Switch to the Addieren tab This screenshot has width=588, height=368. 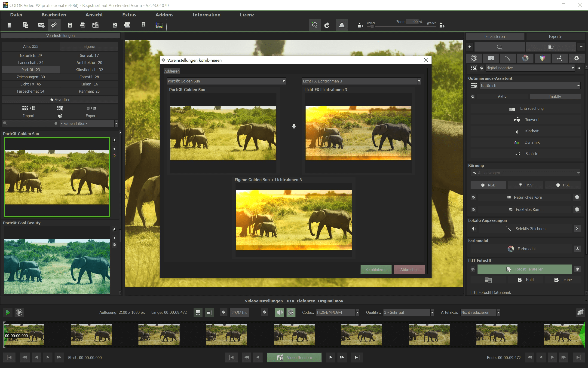[x=172, y=71]
